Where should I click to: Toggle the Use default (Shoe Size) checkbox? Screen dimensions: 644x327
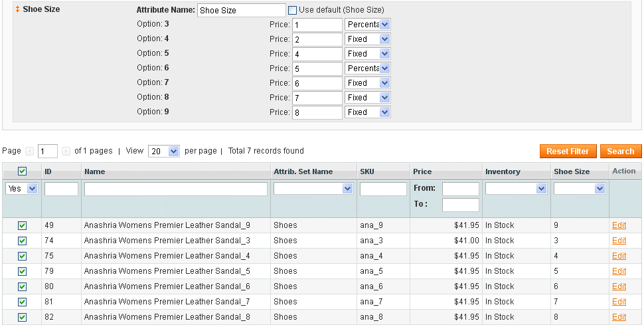click(293, 10)
